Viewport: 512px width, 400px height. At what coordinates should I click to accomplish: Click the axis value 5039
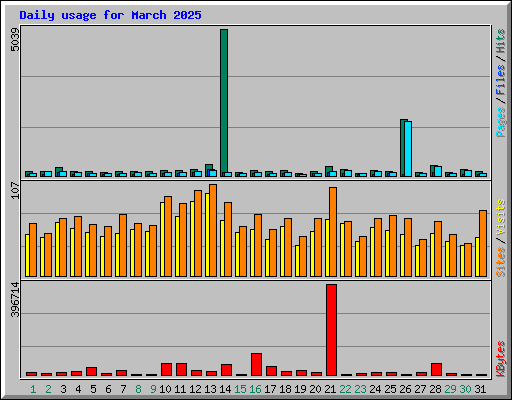15,40
